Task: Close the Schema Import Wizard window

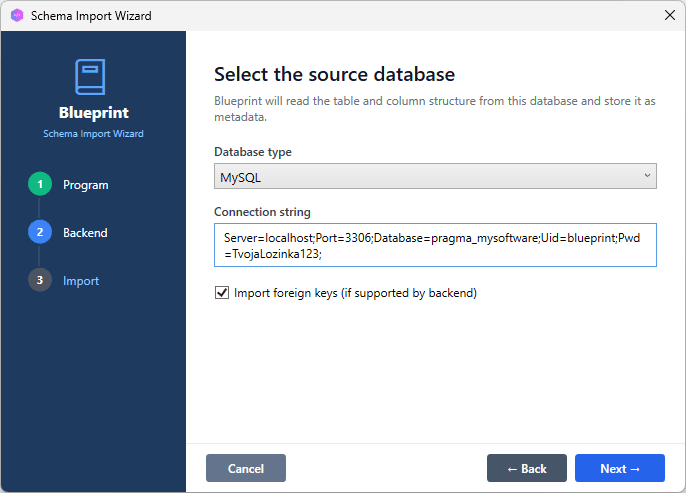Action: pyautogui.click(x=669, y=15)
